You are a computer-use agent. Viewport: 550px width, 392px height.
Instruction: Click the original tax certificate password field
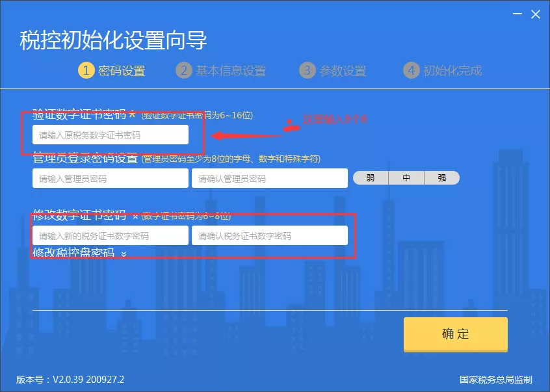(111, 135)
